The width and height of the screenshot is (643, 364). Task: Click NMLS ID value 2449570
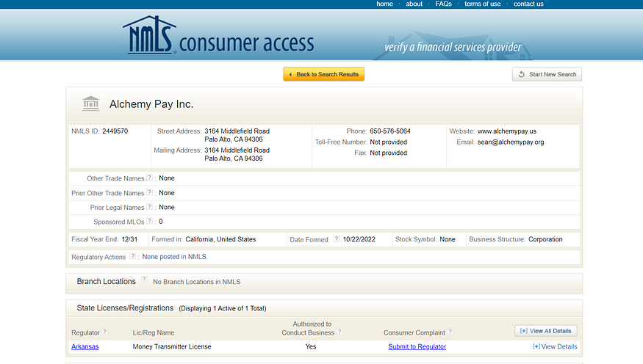[x=115, y=131]
